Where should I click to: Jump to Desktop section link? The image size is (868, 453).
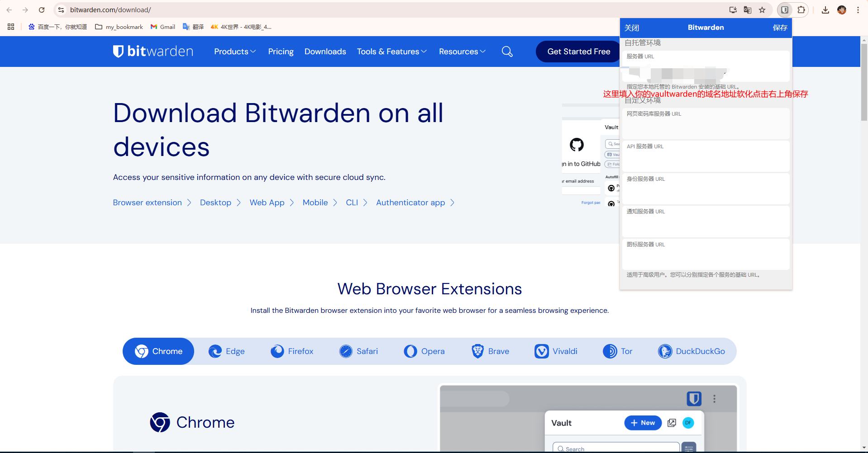tap(220, 203)
